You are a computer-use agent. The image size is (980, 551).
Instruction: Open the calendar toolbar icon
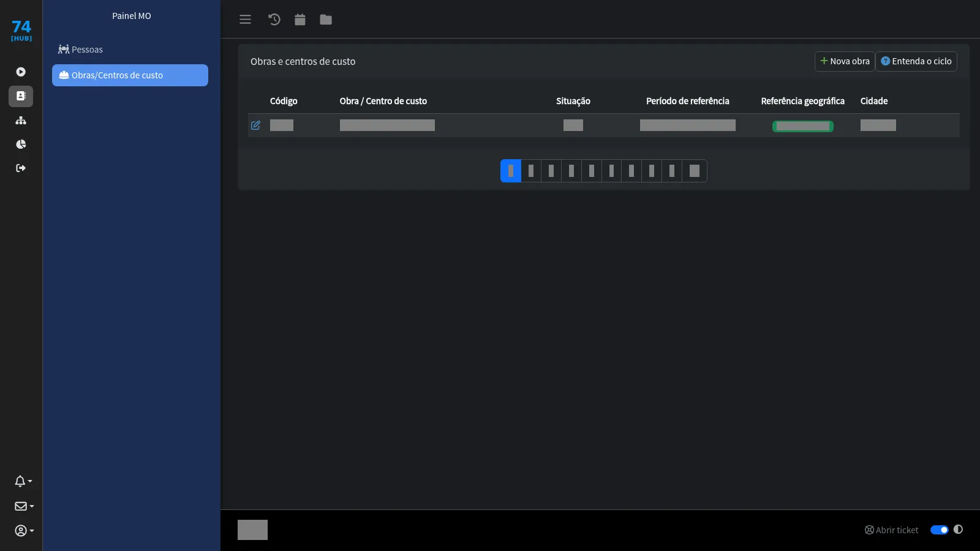pyautogui.click(x=300, y=20)
